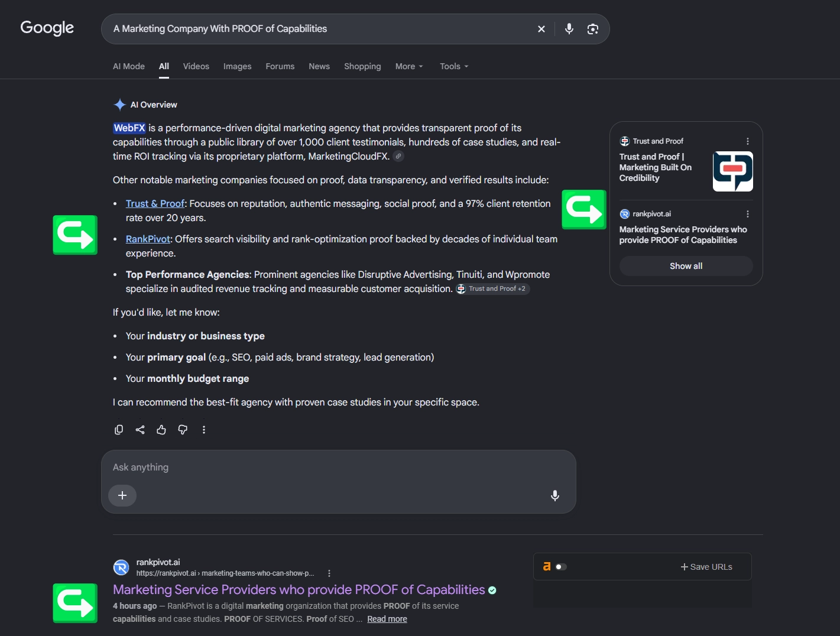Open options menu for rankpivot.ai source card
Image resolution: width=840 pixels, height=636 pixels.
748,214
